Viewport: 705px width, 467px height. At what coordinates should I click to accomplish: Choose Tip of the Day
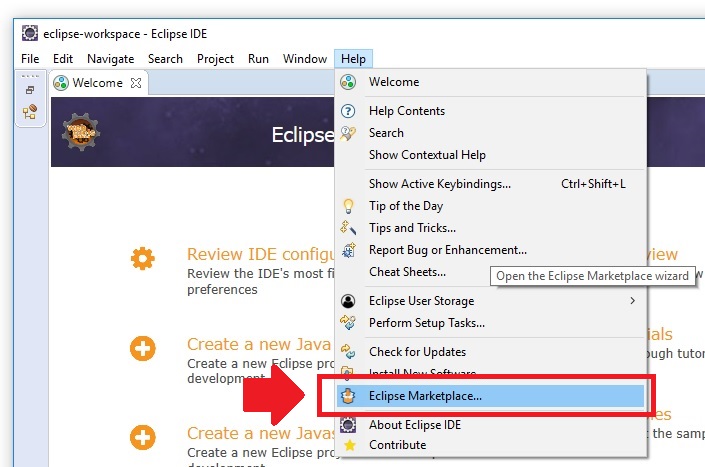[491, 206]
